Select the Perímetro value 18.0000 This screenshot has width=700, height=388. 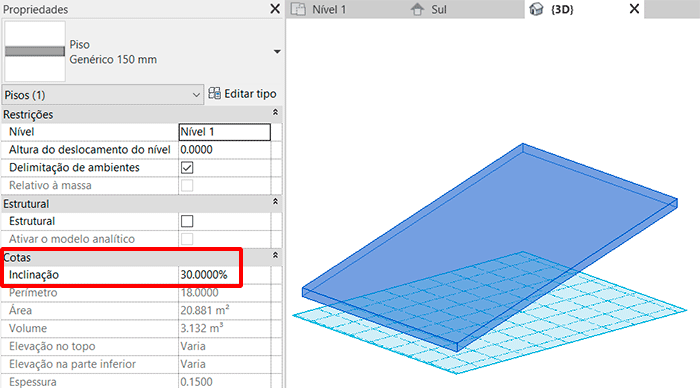point(200,293)
